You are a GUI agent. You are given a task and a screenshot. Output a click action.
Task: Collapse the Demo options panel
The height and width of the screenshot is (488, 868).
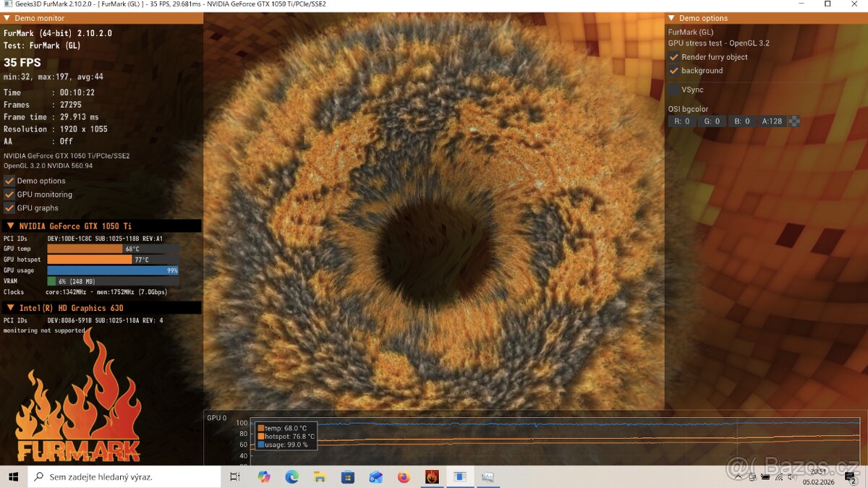[x=671, y=18]
